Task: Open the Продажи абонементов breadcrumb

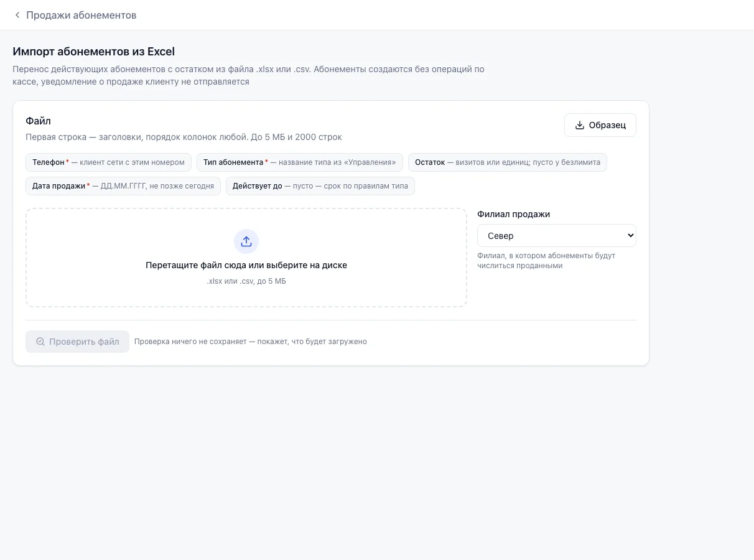Action: point(81,15)
